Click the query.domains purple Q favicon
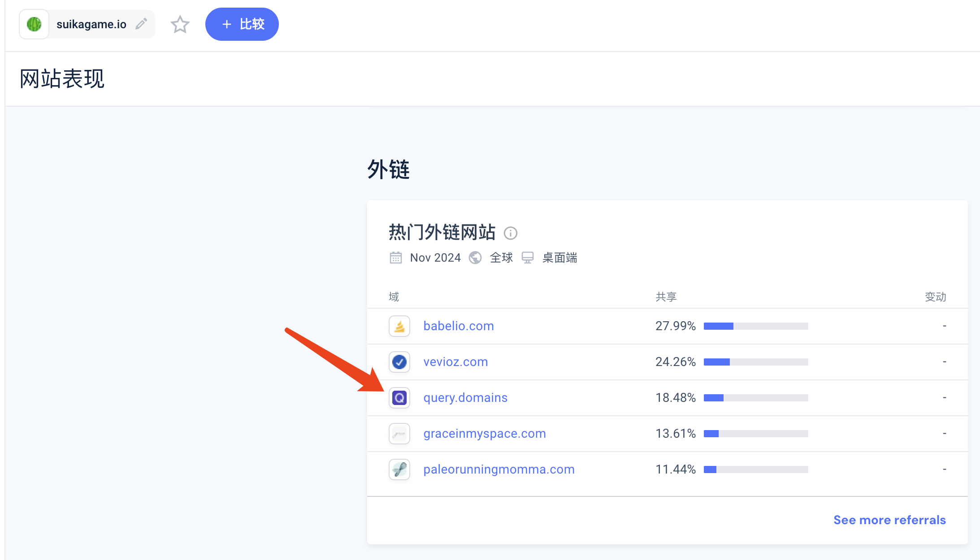 (x=399, y=398)
